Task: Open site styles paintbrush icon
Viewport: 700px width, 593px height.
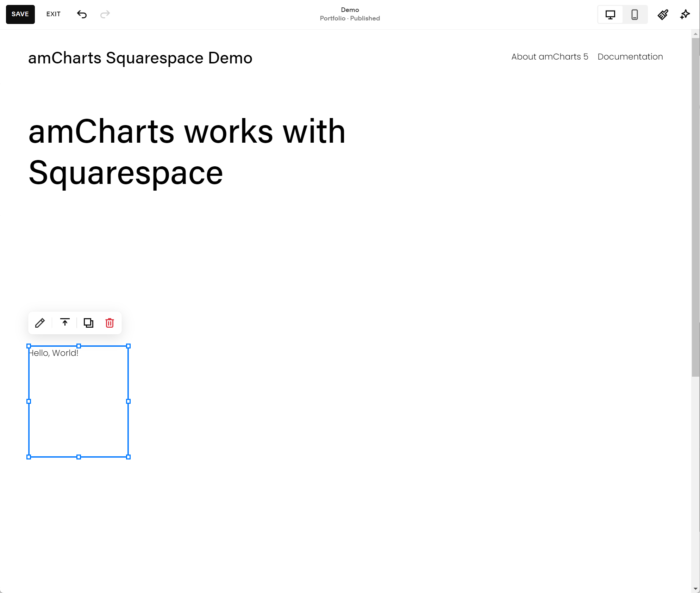Action: (x=663, y=14)
